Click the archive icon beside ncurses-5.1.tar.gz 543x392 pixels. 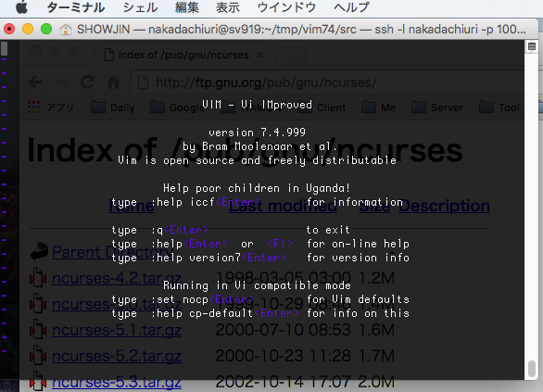pyautogui.click(x=38, y=329)
